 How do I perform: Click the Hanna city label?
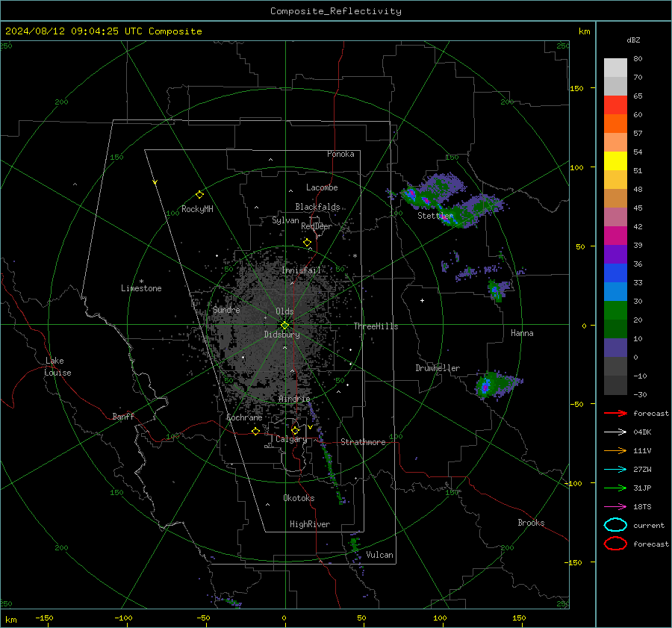tap(522, 333)
